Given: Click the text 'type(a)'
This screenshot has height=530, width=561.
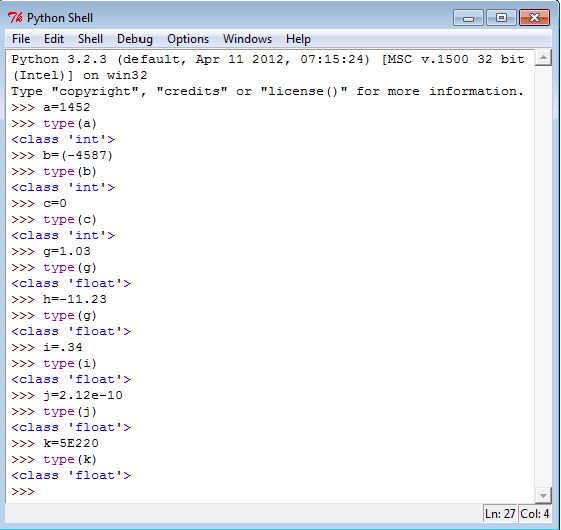Looking at the screenshot, I should tap(70, 123).
